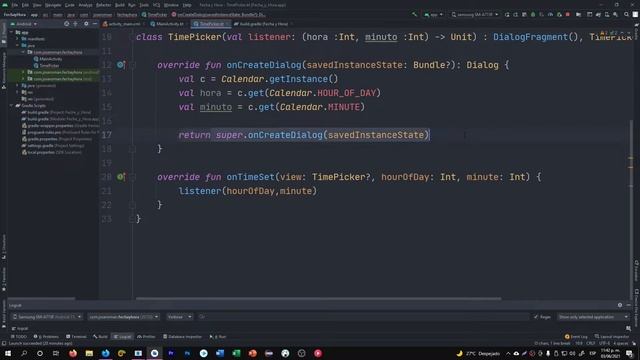This screenshot has height=360, width=640.
Task: Open the Samsung device selector in toolbar
Action: pos(475,15)
